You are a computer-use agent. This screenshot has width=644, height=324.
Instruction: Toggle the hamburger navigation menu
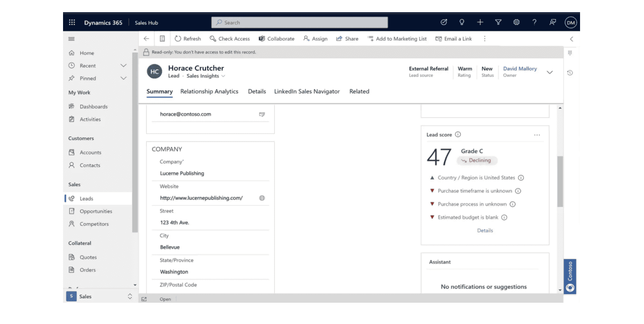(x=72, y=39)
